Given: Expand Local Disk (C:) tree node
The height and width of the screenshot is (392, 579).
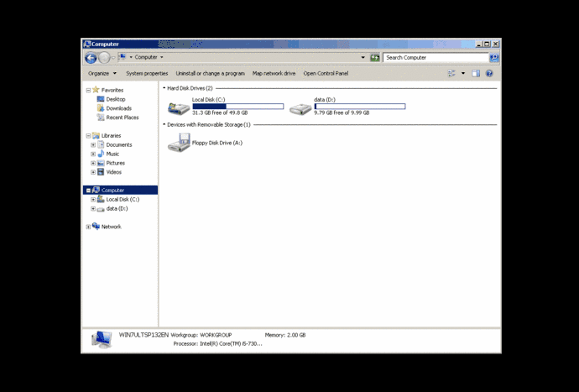Looking at the screenshot, I should pyautogui.click(x=93, y=200).
